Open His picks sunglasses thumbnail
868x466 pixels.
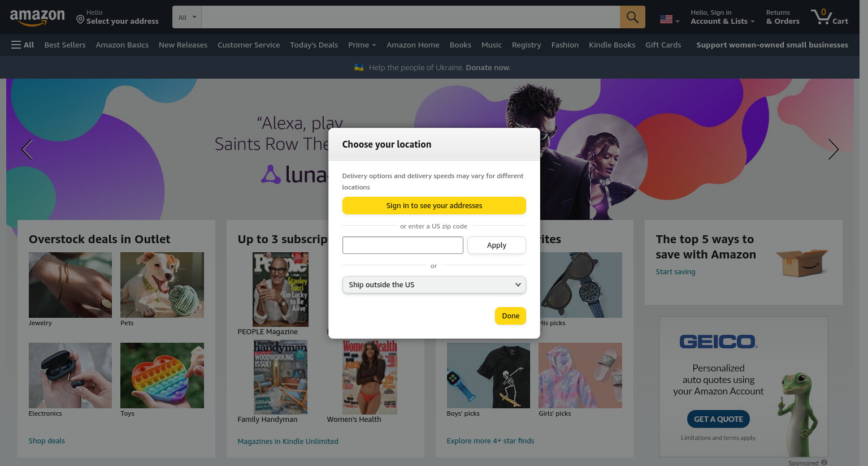coord(581,285)
